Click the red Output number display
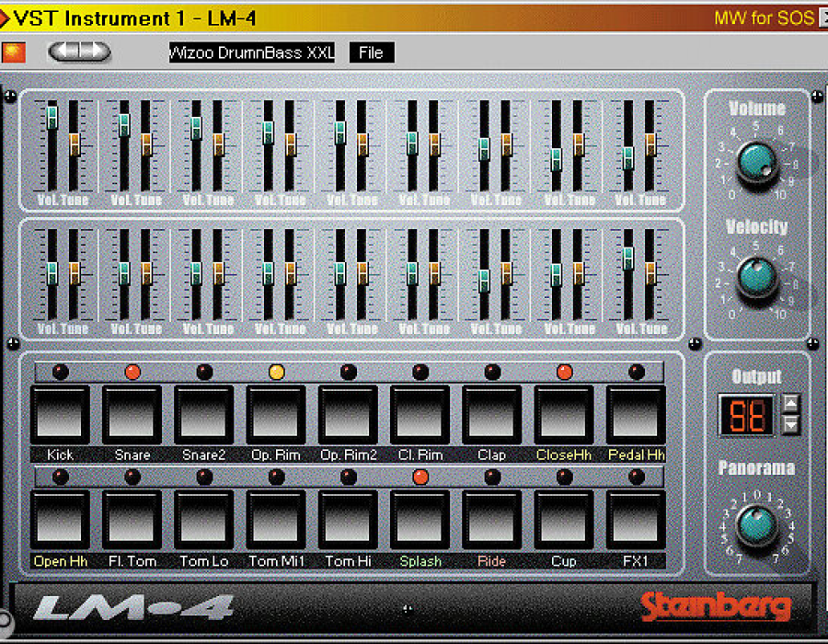 tap(747, 415)
